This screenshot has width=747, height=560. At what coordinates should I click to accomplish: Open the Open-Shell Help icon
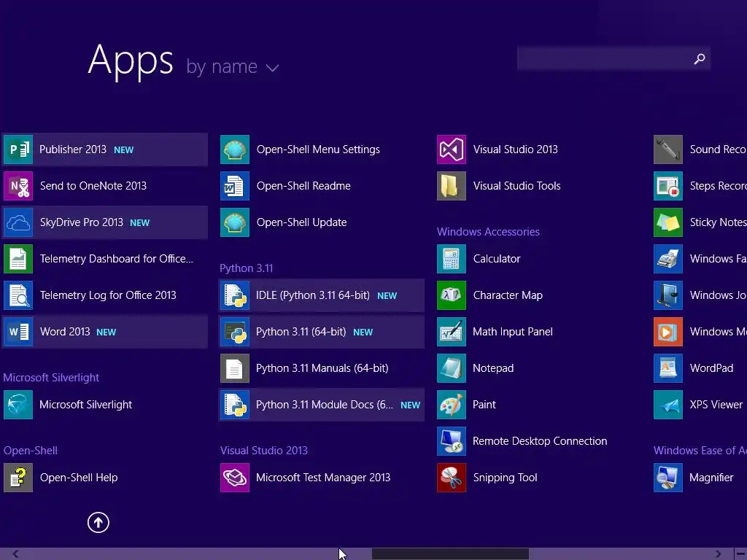pos(18,478)
